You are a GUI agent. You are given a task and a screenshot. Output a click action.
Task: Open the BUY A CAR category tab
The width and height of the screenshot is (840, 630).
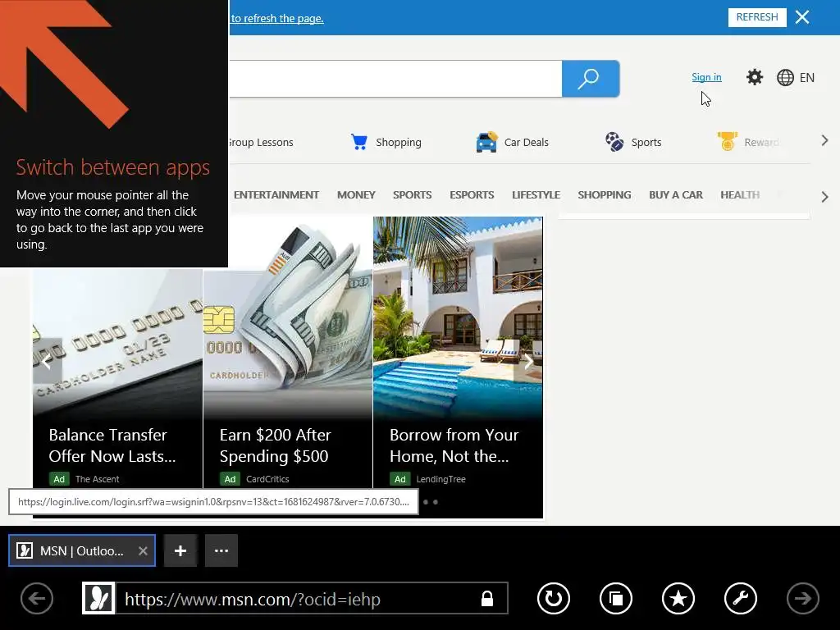click(x=676, y=195)
